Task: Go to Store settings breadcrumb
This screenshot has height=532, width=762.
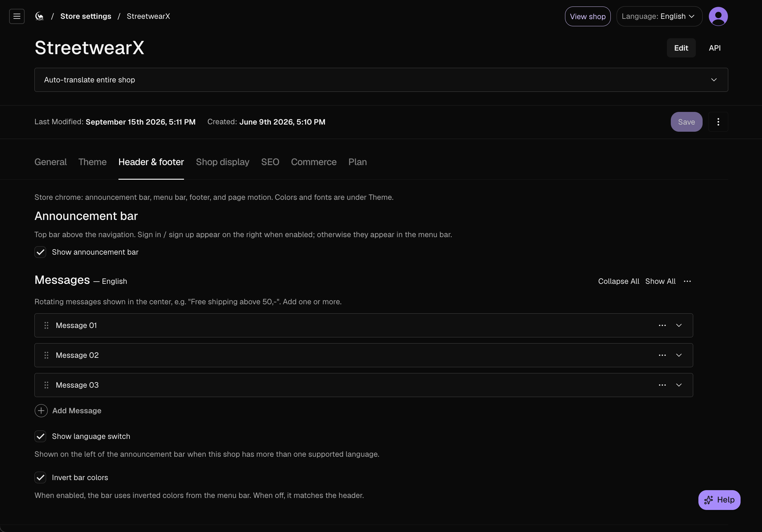Action: tap(86, 16)
